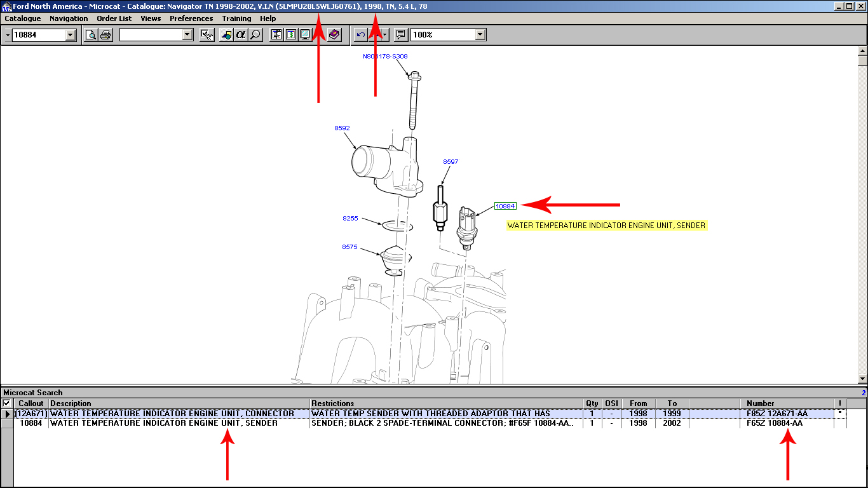868x488 pixels.
Task: Select part number F65Z 10884-AA row
Action: (x=774, y=423)
